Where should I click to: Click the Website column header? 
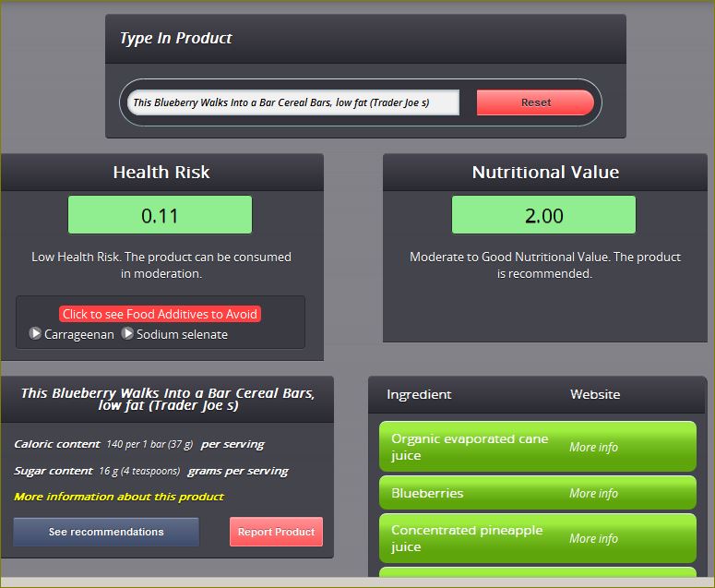(x=595, y=394)
